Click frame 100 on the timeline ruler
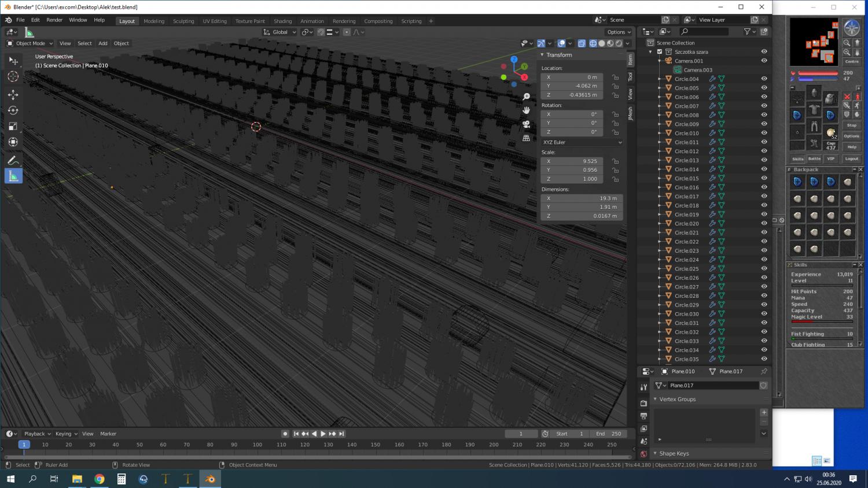The image size is (868, 488). tap(258, 445)
